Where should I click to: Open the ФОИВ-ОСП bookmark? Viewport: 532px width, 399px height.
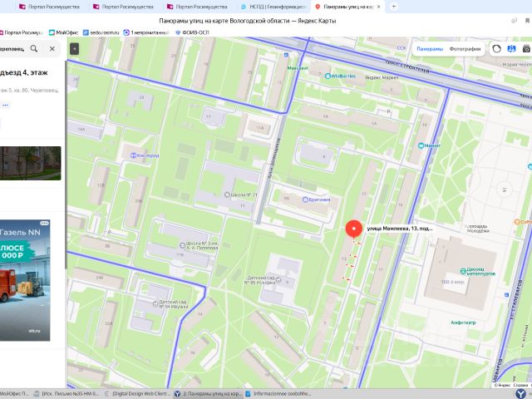pos(192,32)
